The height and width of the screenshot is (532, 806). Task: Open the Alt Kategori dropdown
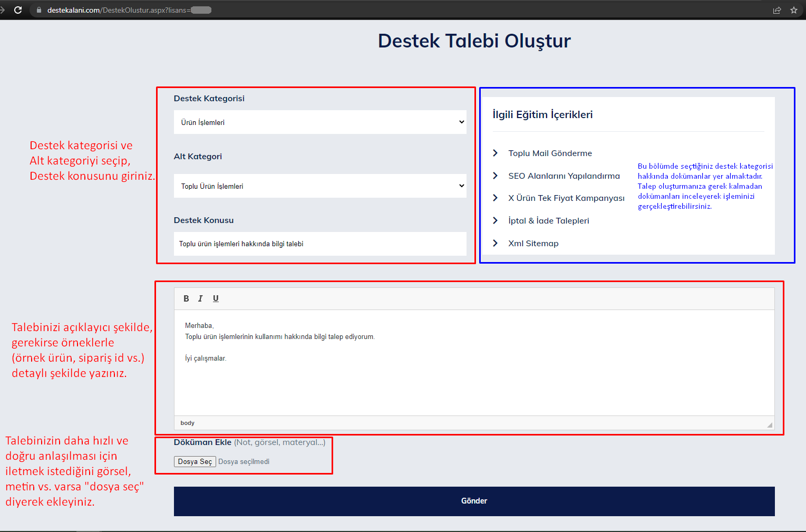point(320,186)
